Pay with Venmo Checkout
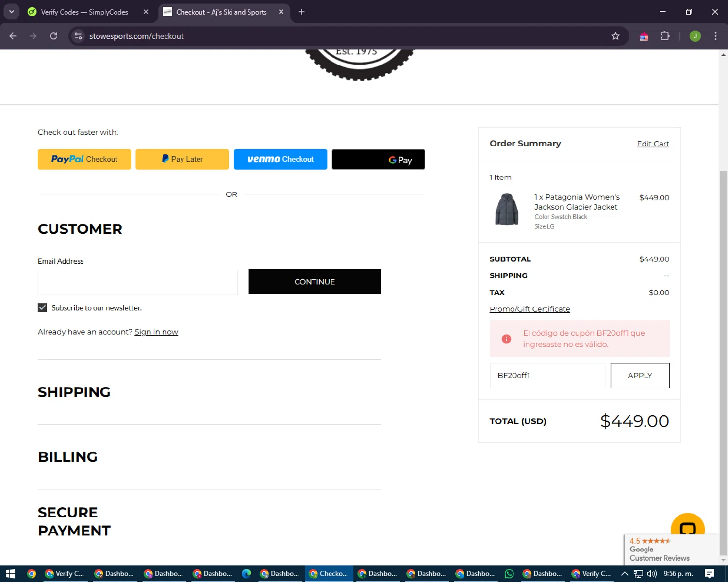 281,159
